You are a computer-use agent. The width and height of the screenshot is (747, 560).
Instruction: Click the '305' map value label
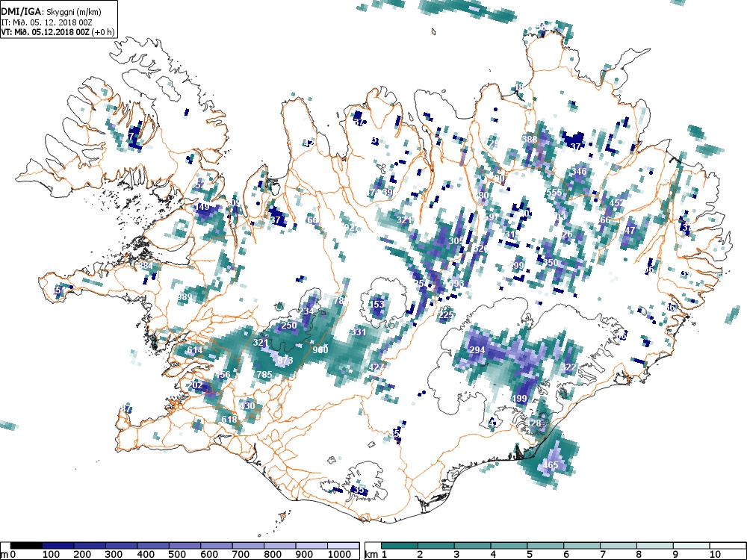(456, 241)
